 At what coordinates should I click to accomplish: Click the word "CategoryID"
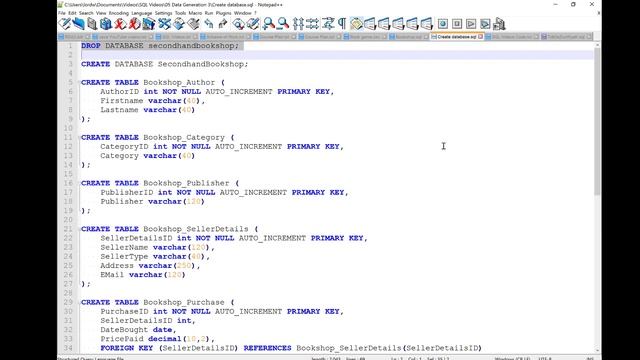124,147
